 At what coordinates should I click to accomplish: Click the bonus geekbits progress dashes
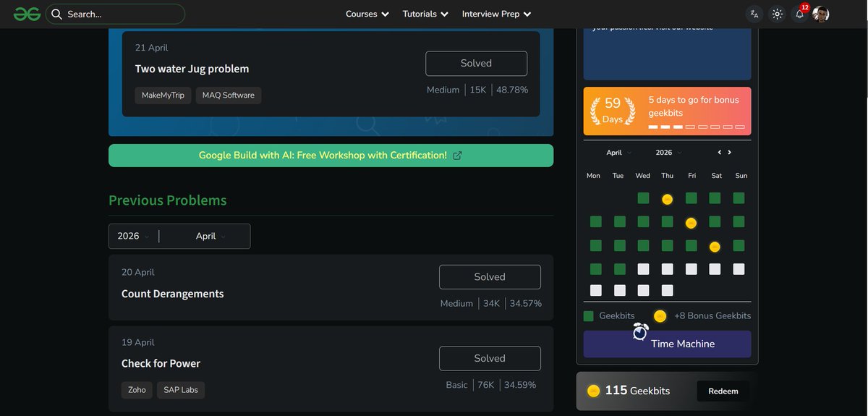click(697, 127)
